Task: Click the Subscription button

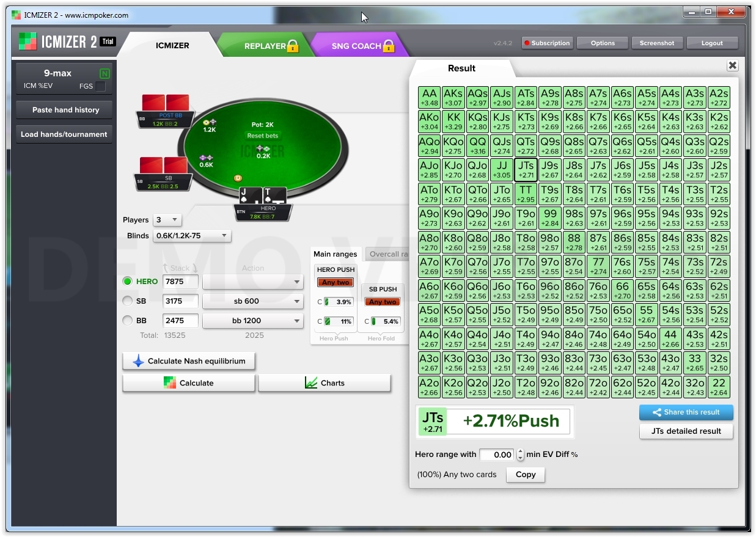Action: click(546, 43)
